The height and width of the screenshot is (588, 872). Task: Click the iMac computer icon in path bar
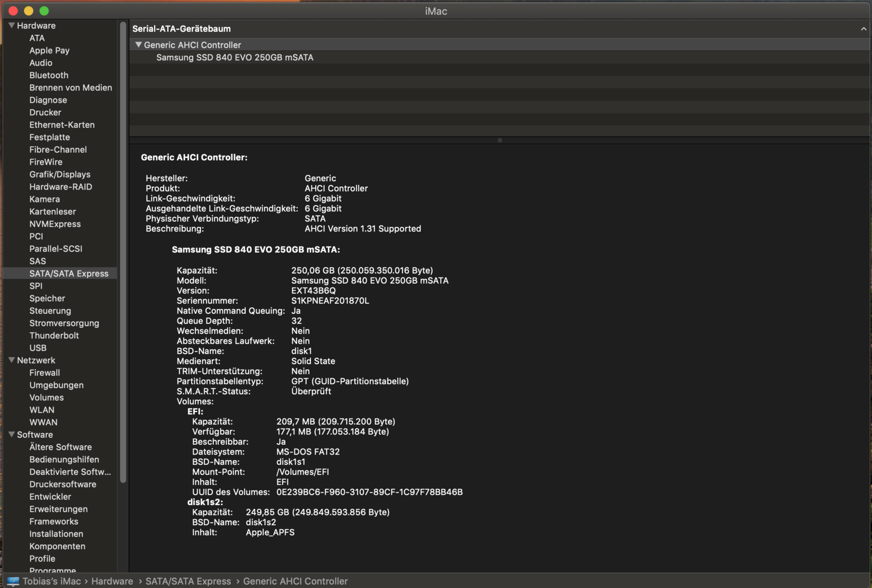pos(13,581)
